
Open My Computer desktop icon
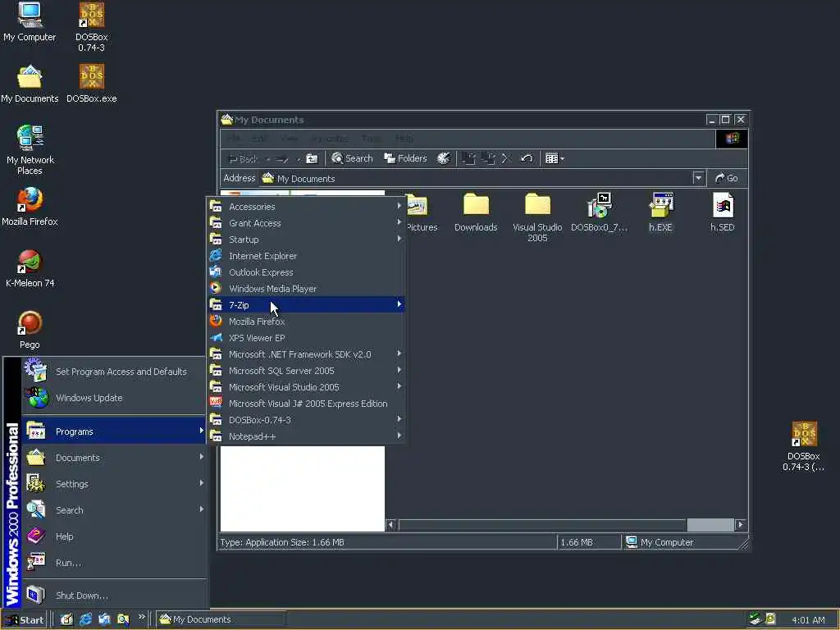30,21
